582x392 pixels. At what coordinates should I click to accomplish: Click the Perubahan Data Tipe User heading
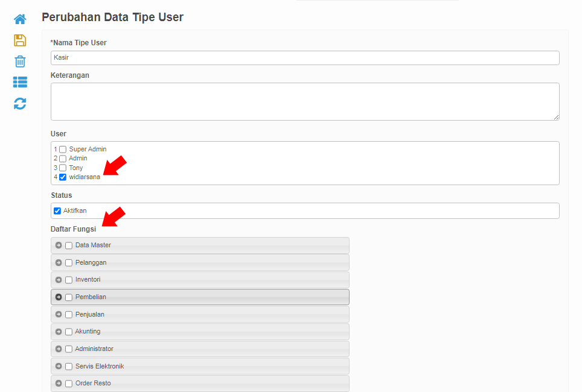click(x=112, y=17)
